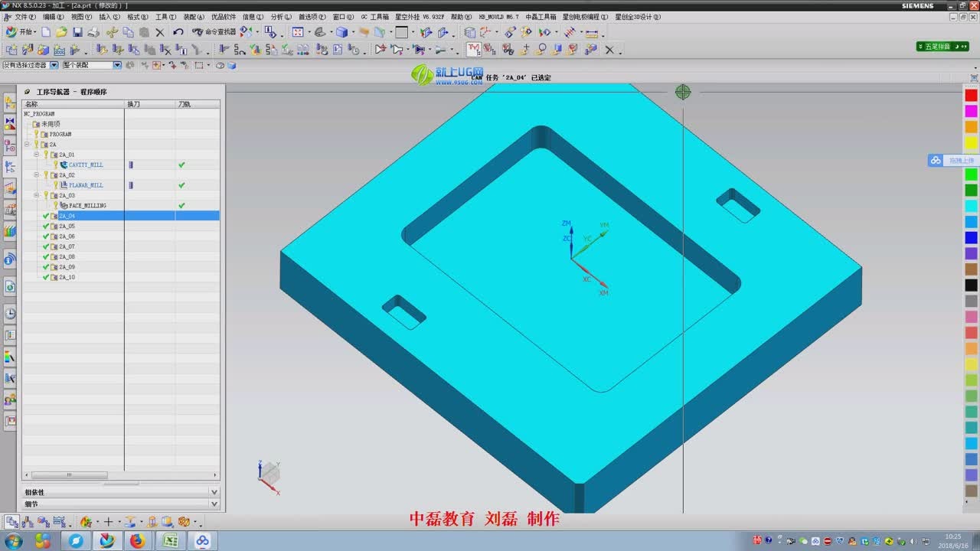980x551 pixels.
Task: Click the Create Tool icon
Action: pyautogui.click(x=27, y=49)
